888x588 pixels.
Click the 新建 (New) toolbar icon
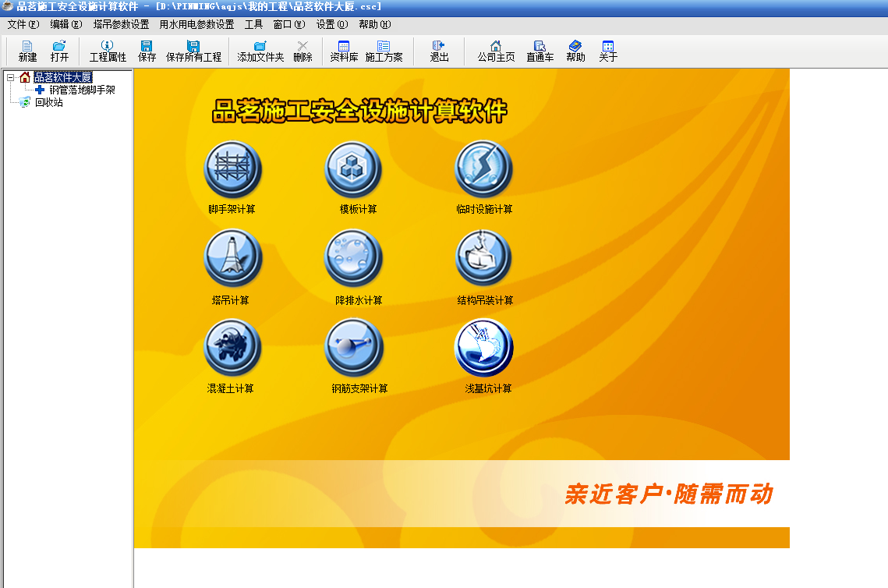[x=27, y=51]
